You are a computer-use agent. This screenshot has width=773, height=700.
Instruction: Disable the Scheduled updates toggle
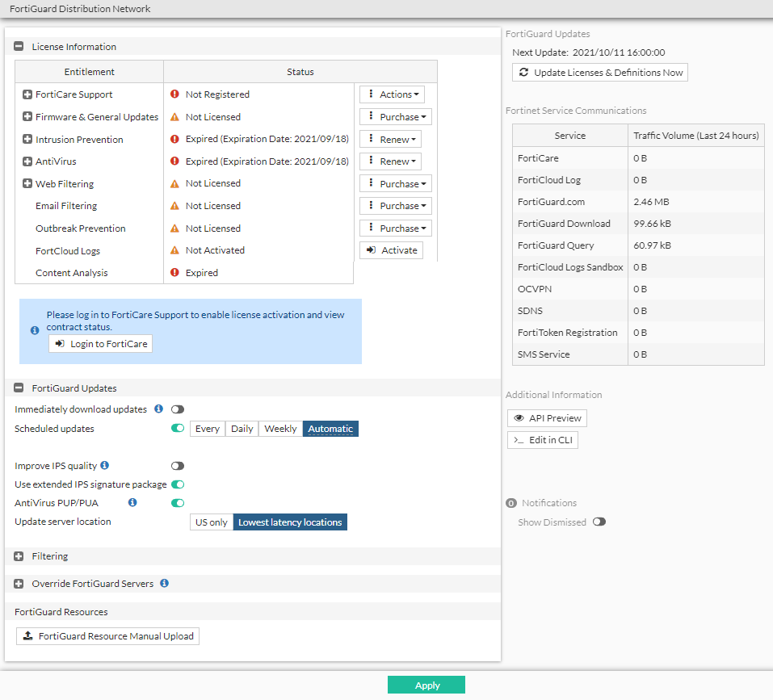pos(177,428)
